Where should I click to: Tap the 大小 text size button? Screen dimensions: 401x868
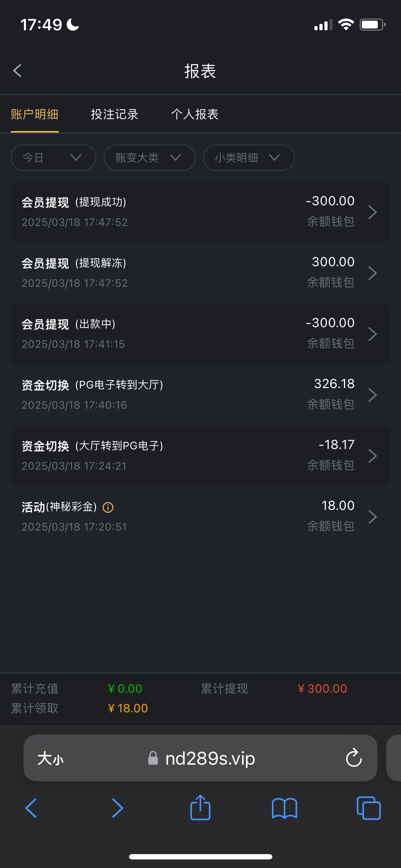click(51, 758)
